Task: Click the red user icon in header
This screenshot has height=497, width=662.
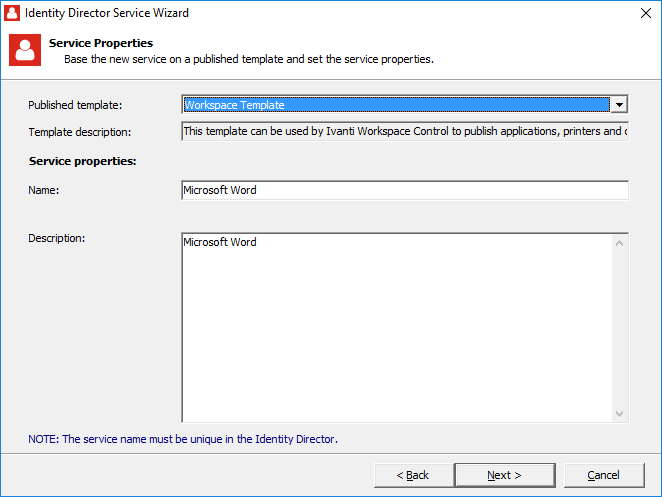Action: click(24, 50)
